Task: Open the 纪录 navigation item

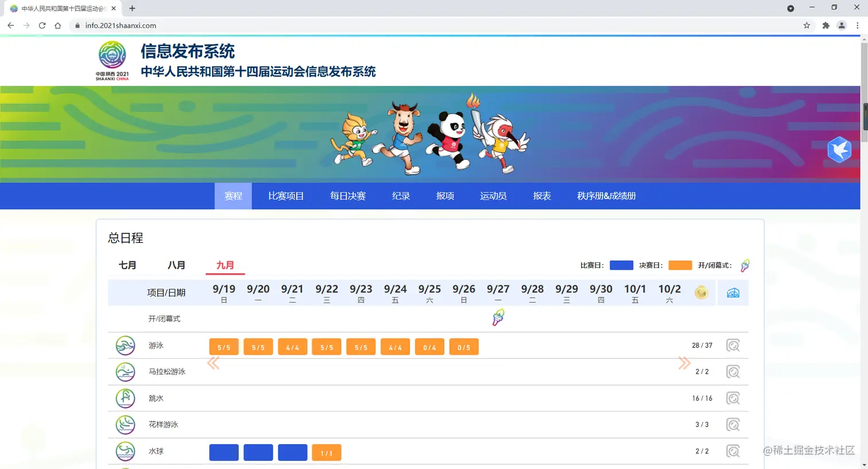Action: (401, 196)
